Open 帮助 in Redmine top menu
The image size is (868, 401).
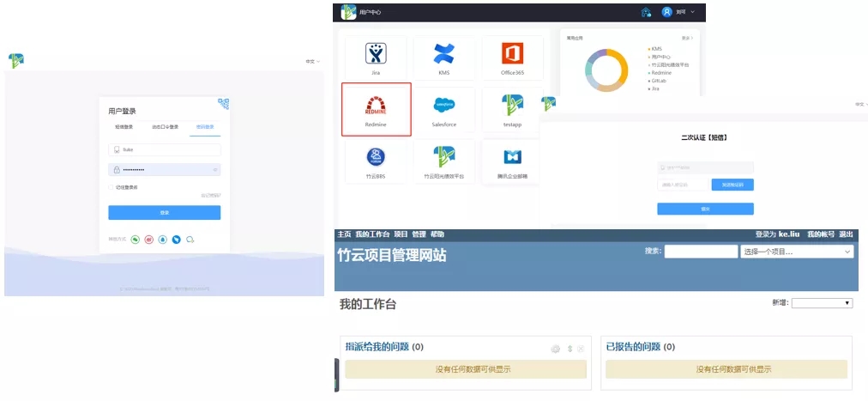click(437, 234)
